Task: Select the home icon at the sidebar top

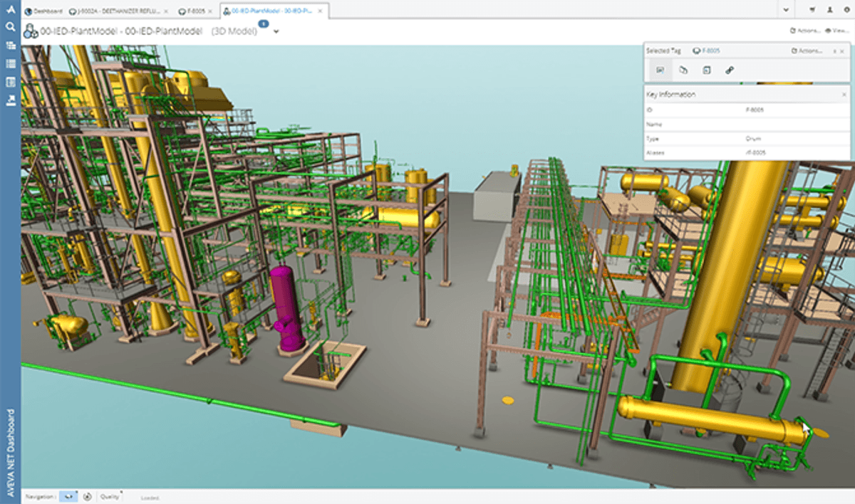Action: coord(11,10)
